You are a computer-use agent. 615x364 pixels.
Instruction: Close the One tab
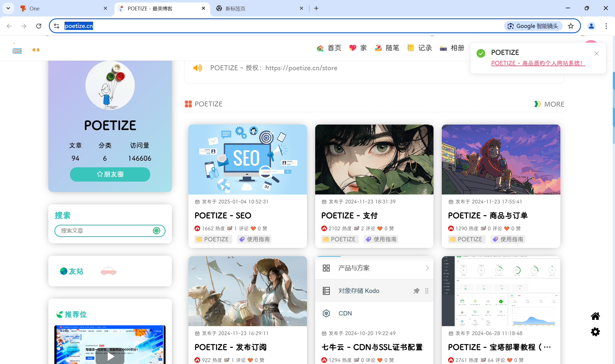tap(105, 9)
